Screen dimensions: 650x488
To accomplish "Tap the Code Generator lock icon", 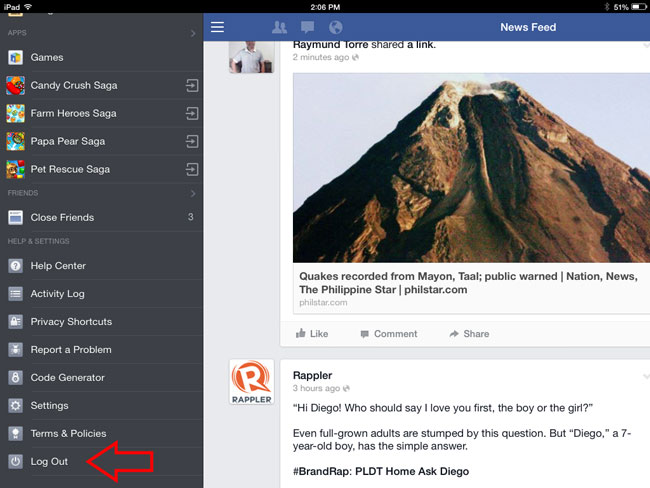I will [x=15, y=378].
